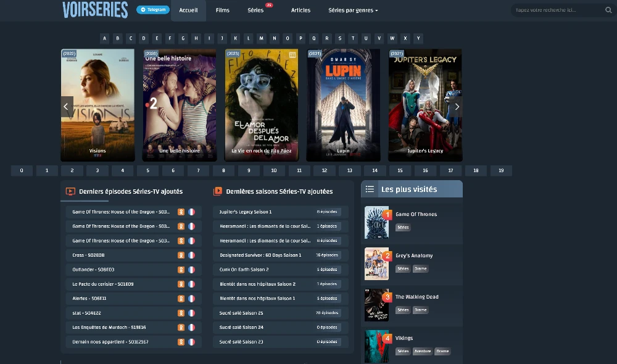Show previous carousel slide arrow

67,107
